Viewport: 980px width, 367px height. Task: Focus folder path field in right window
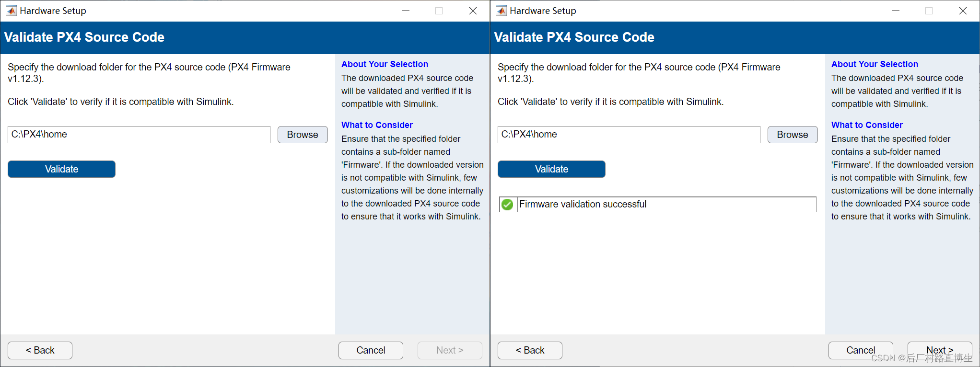point(629,135)
